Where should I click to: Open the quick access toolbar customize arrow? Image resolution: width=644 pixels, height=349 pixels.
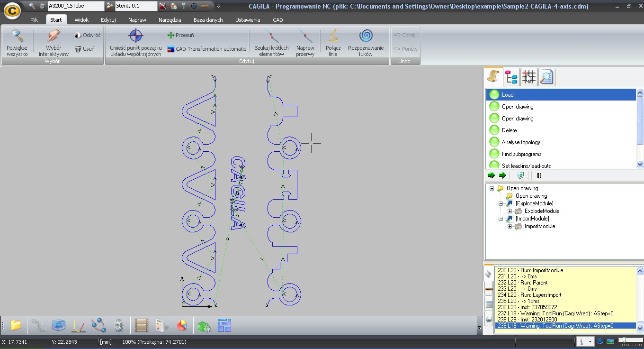click(x=218, y=6)
